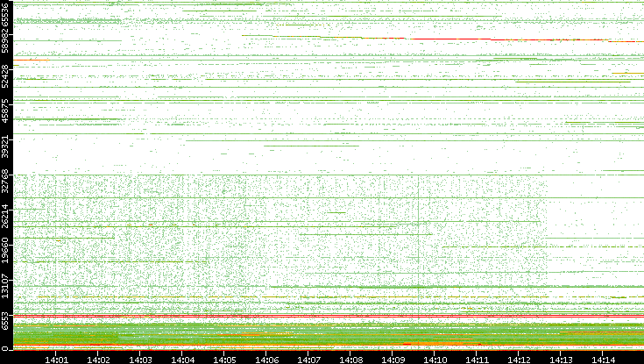Click the 14:03 time axis label
Viewport: 644px width, 364px height.
coord(140,360)
